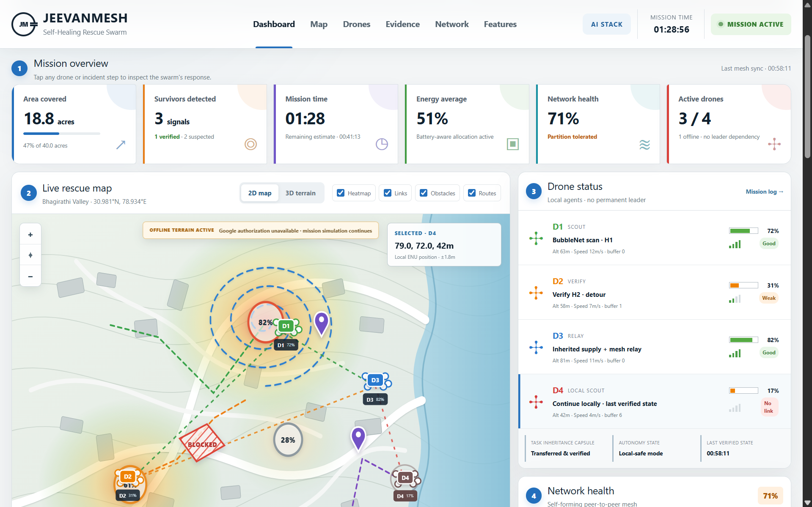Click the JM JeevanMesh logo icon
This screenshot has width=812, height=507.
point(24,24)
